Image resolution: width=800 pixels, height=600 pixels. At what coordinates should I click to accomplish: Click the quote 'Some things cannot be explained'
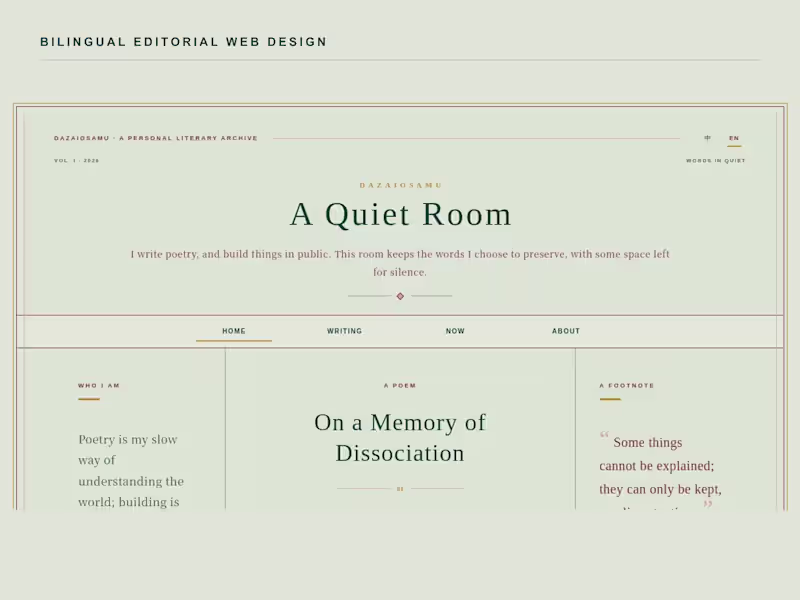pos(660,470)
